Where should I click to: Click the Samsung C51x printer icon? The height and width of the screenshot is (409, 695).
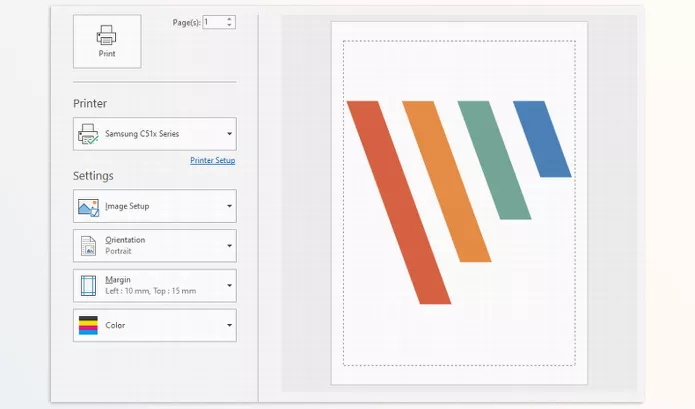(x=88, y=133)
